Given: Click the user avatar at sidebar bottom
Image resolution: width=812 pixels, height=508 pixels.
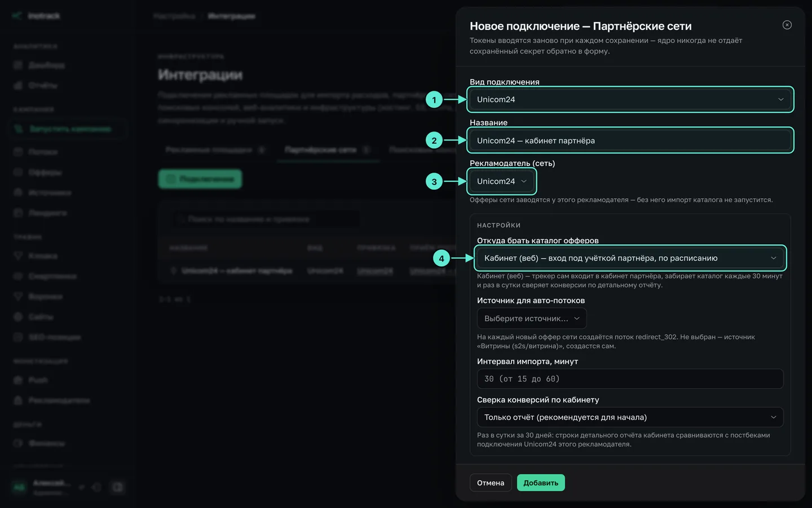Looking at the screenshot, I should (20, 487).
